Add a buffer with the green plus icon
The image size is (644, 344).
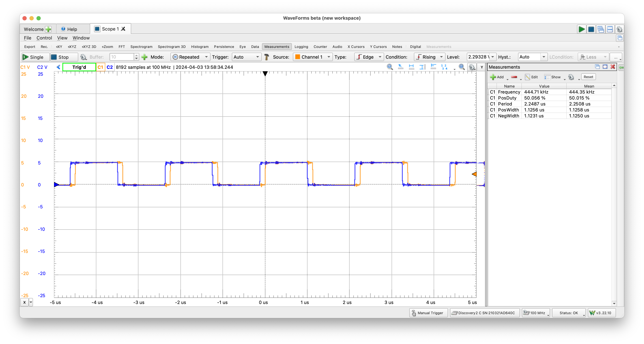[x=144, y=57]
